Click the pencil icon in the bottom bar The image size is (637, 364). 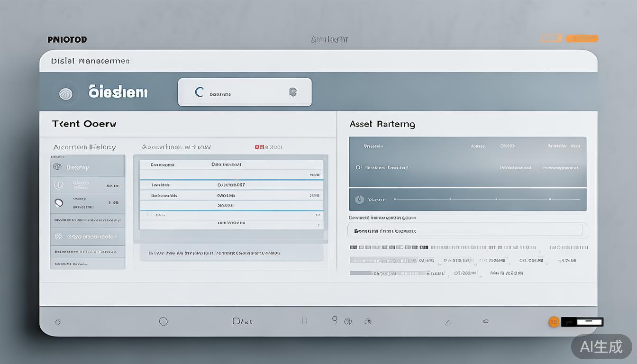(448, 322)
